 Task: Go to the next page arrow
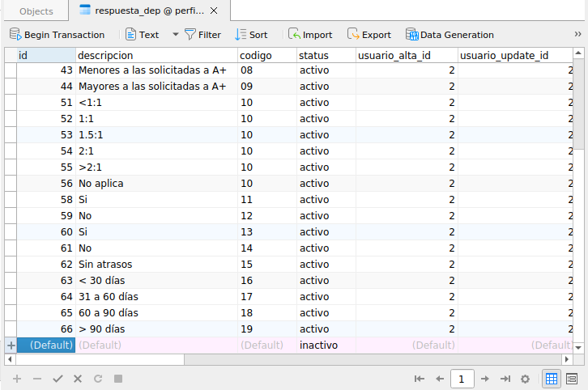(x=484, y=378)
